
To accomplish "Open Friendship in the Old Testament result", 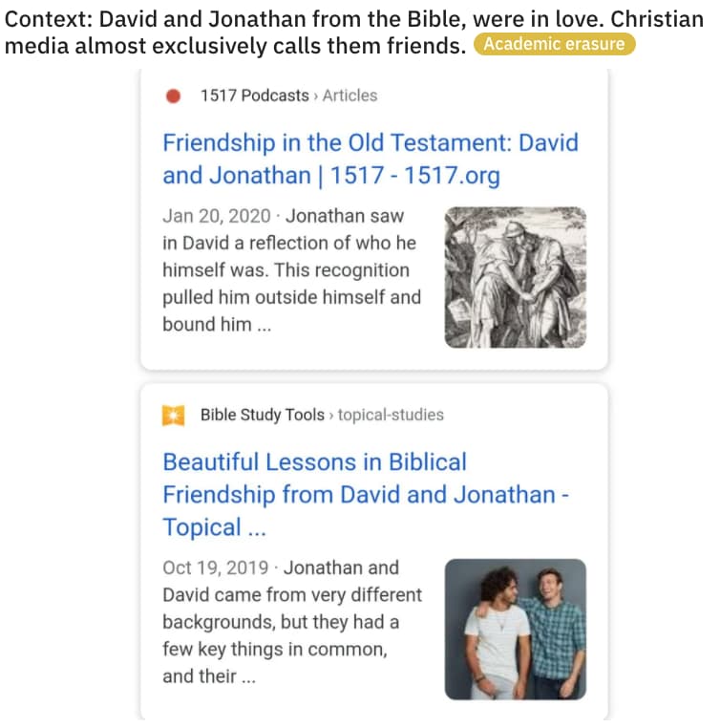I will (x=370, y=160).
